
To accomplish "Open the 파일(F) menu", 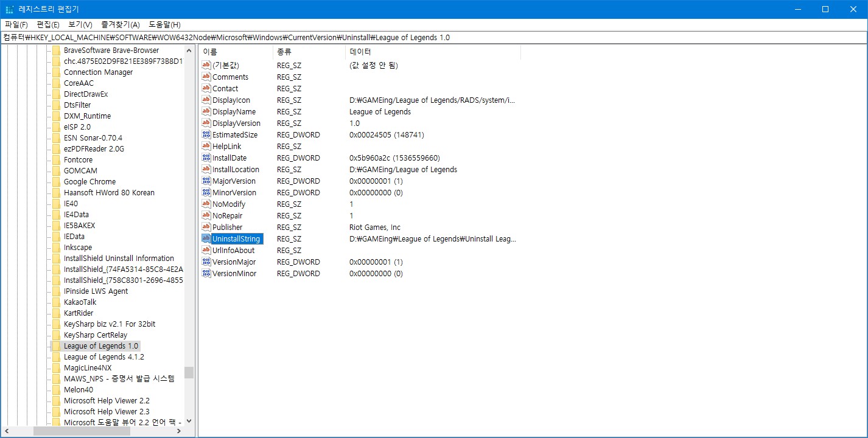I will (16, 24).
